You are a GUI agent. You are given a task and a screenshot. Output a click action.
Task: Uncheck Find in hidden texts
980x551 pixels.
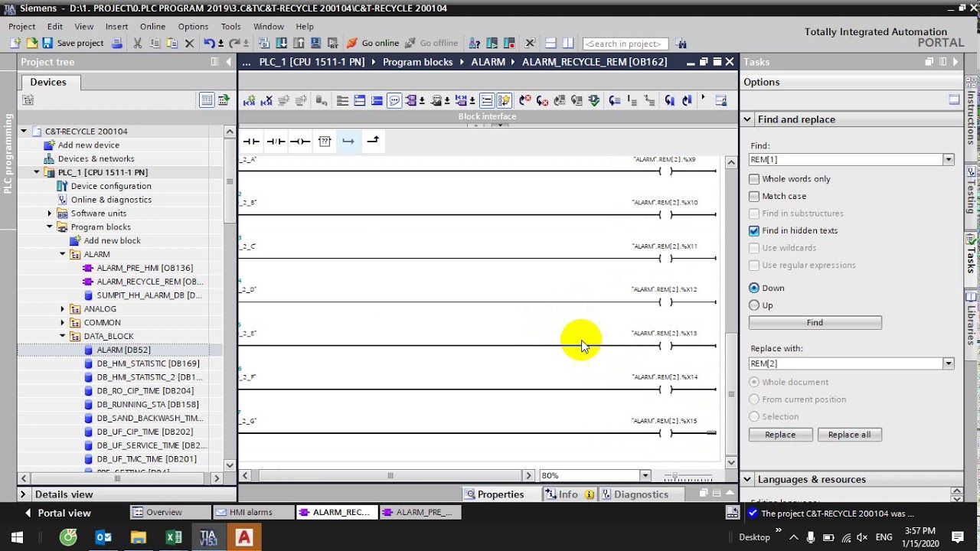[x=754, y=230]
